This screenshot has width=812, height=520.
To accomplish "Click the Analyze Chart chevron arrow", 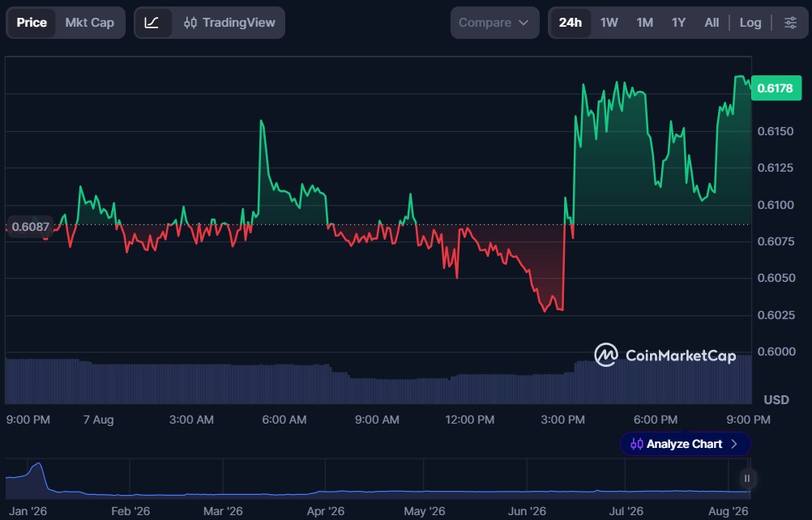I will (734, 444).
